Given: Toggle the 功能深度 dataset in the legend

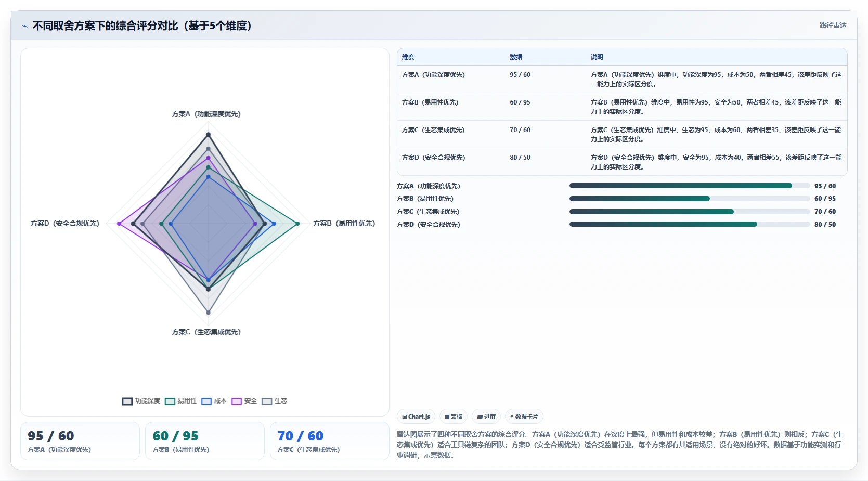Looking at the screenshot, I should 141,401.
